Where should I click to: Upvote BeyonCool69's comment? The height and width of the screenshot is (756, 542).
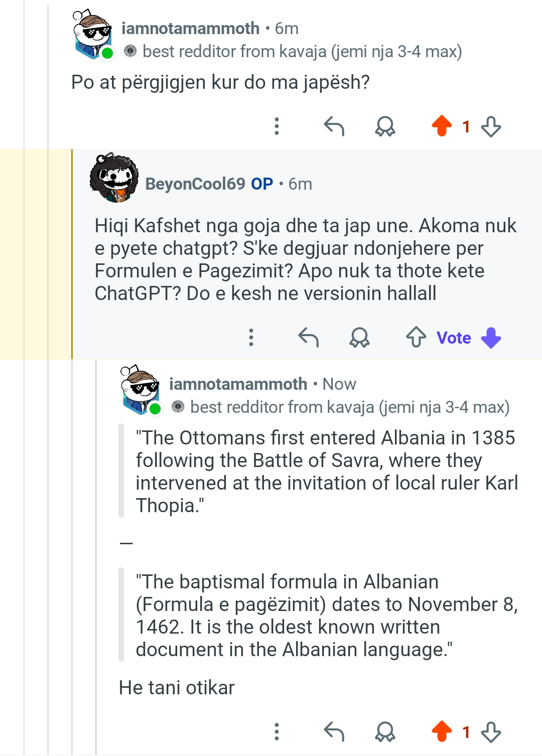tap(416, 337)
